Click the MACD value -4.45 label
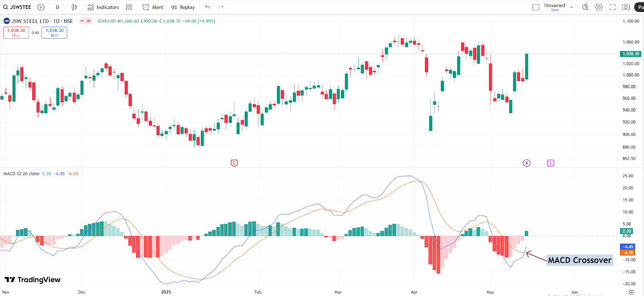The image size is (644, 296). click(x=627, y=247)
